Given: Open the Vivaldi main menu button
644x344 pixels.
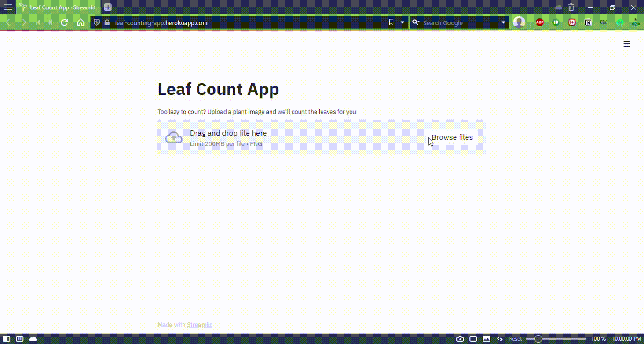Looking at the screenshot, I should point(7,7).
